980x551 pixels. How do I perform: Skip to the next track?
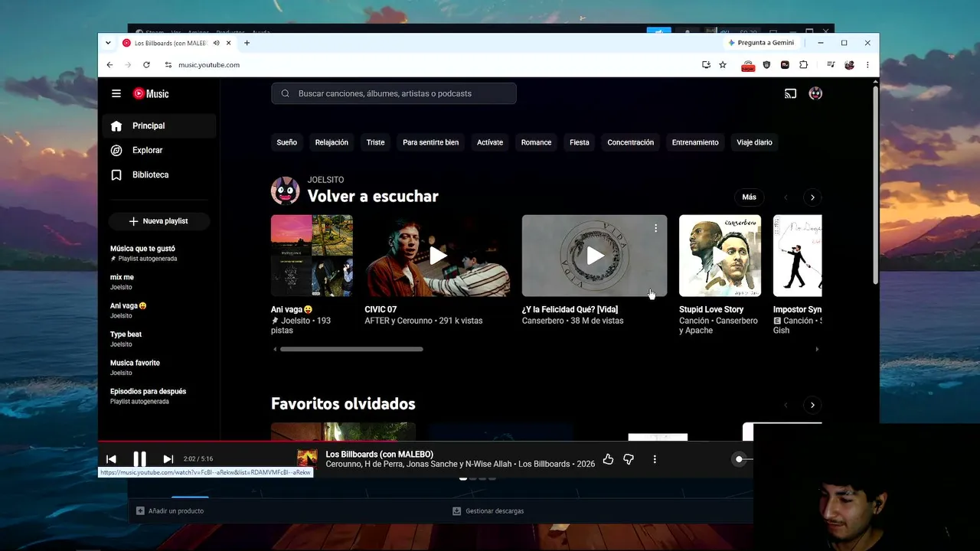tap(168, 459)
